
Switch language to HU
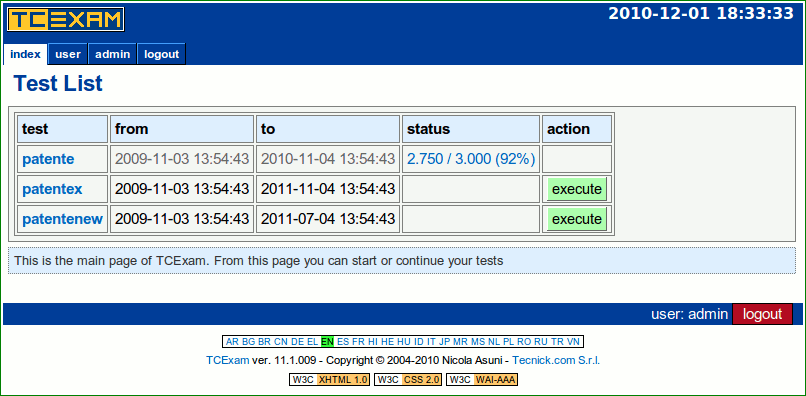(404, 341)
